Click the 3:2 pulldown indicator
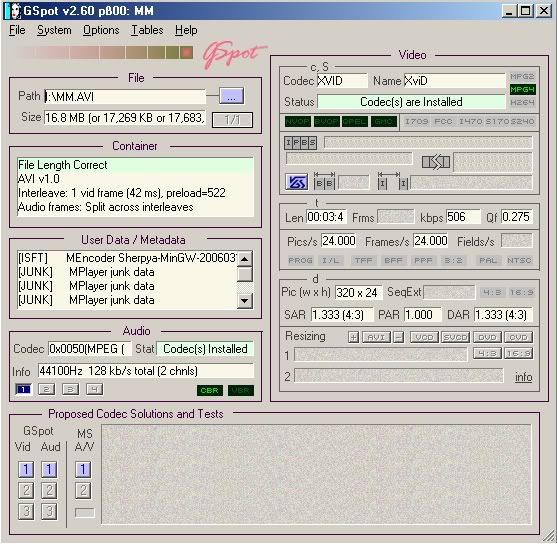The width and height of the screenshot is (557, 544). pyautogui.click(x=453, y=260)
